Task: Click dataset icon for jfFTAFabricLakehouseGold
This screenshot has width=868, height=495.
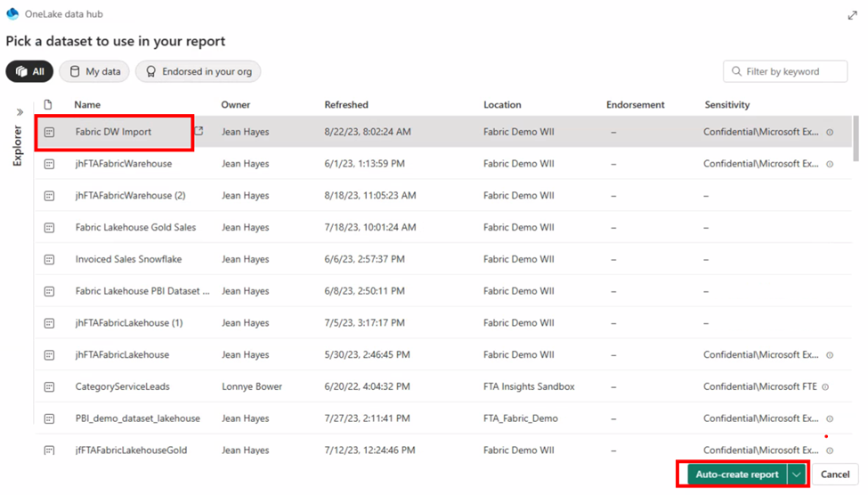Action: [x=49, y=450]
